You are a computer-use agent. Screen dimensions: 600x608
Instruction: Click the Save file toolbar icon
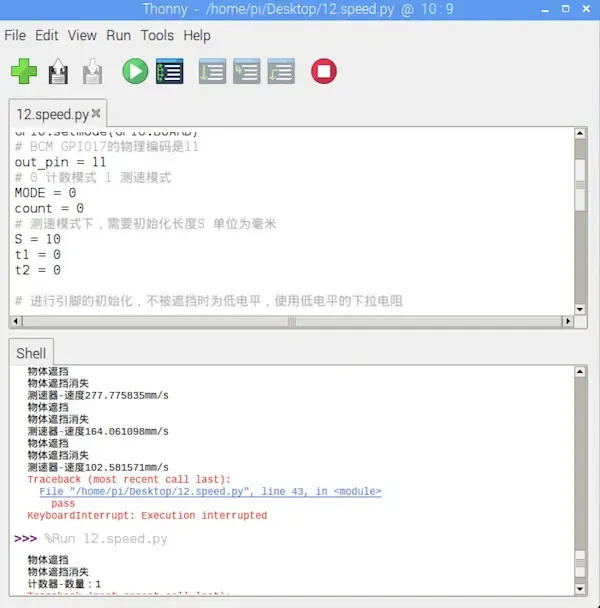(x=93, y=71)
